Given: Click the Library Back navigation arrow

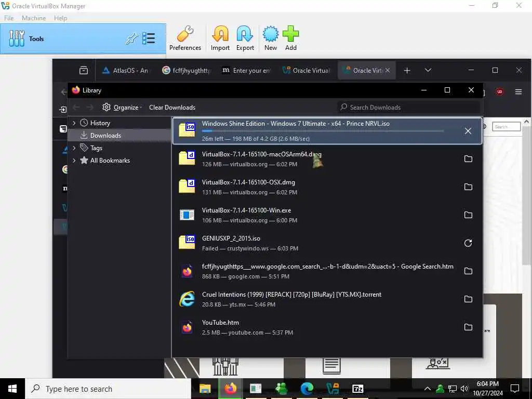Looking at the screenshot, I should [x=76, y=107].
